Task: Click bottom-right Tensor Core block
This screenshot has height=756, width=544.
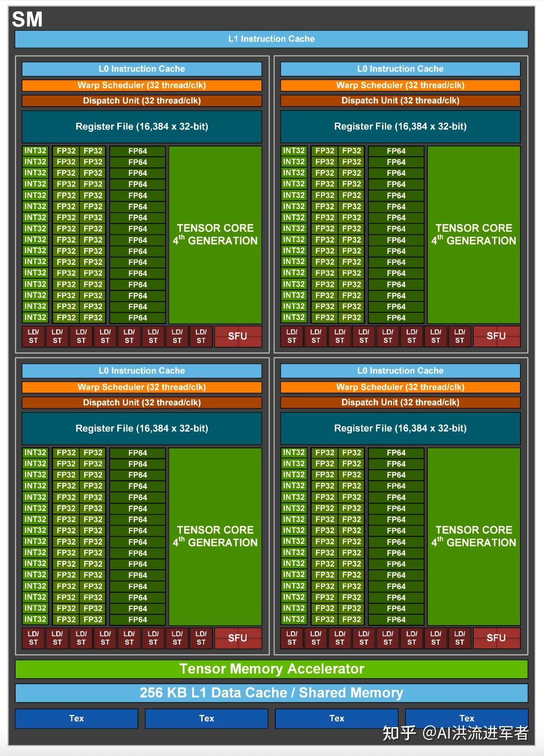Action: [474, 537]
